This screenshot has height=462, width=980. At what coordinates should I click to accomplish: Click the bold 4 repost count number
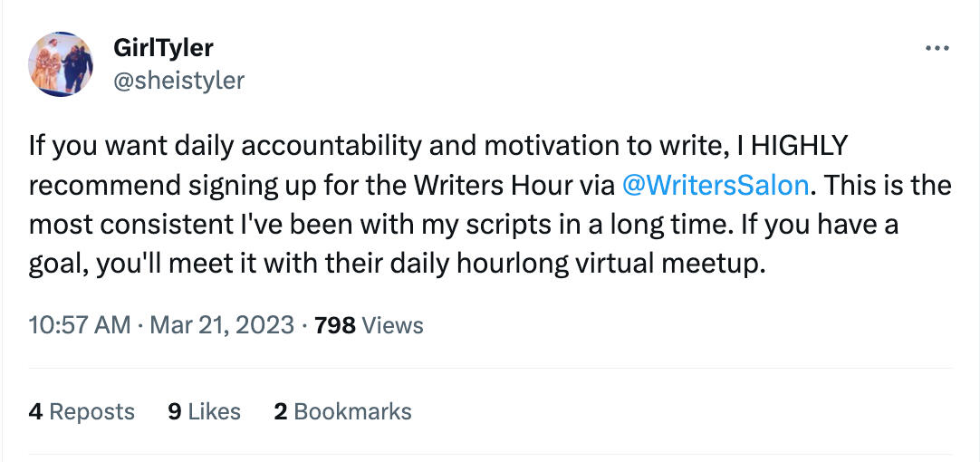click(x=35, y=411)
